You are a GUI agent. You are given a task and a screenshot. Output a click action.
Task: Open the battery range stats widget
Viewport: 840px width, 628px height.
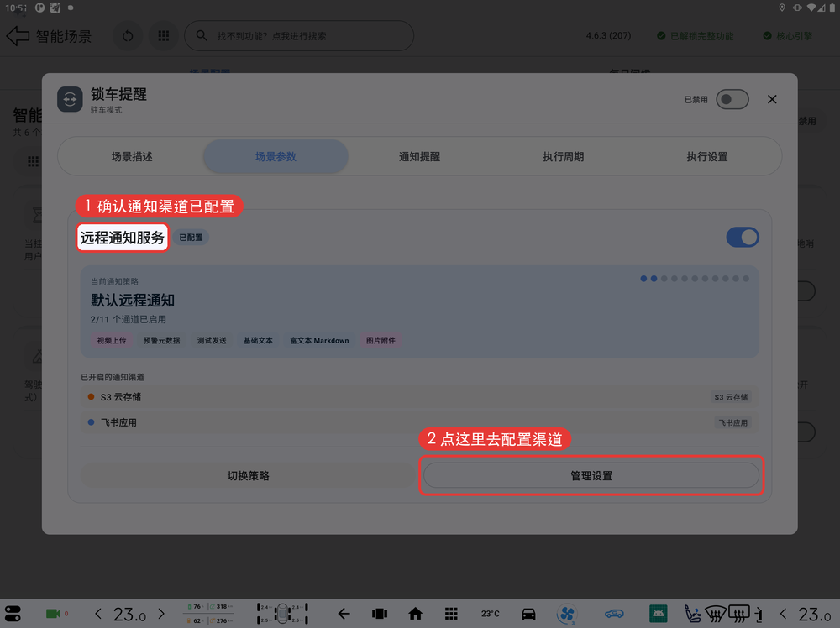pos(210,614)
